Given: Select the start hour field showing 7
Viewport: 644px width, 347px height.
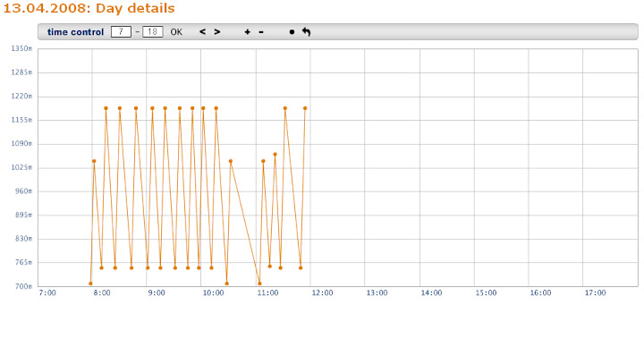Looking at the screenshot, I should [121, 31].
